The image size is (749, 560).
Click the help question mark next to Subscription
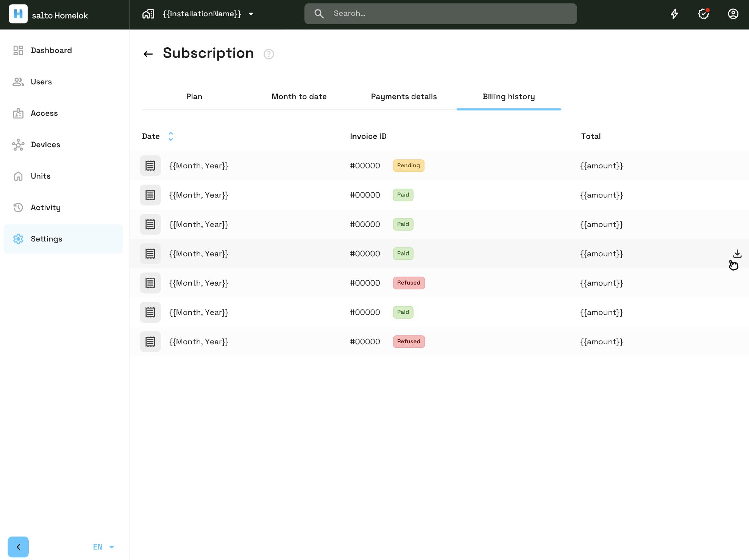269,54
